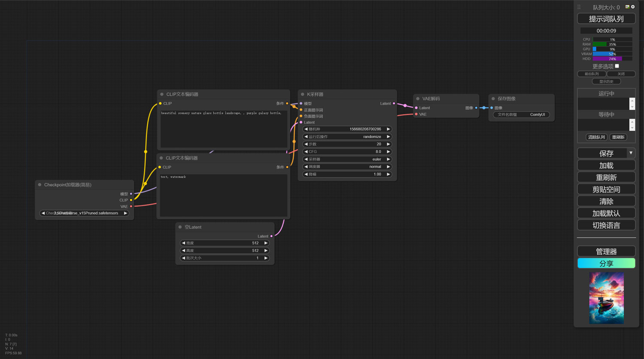644x359 pixels.
Task: Click the 提示词队列 queue prompt button
Action: coord(606,19)
